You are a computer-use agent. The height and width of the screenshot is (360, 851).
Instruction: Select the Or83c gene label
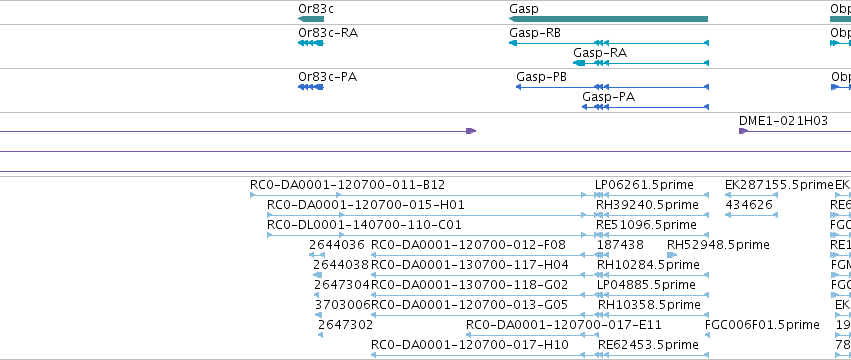(316, 9)
